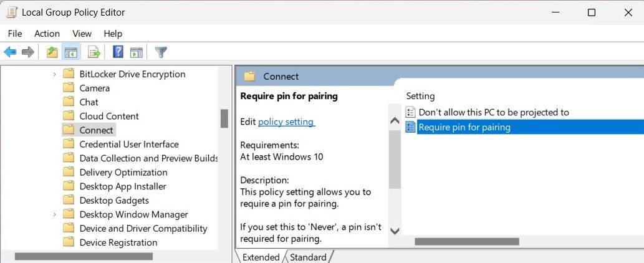The image size is (644, 263).
Task: Click the "policy setting" edit link
Action: click(x=286, y=122)
